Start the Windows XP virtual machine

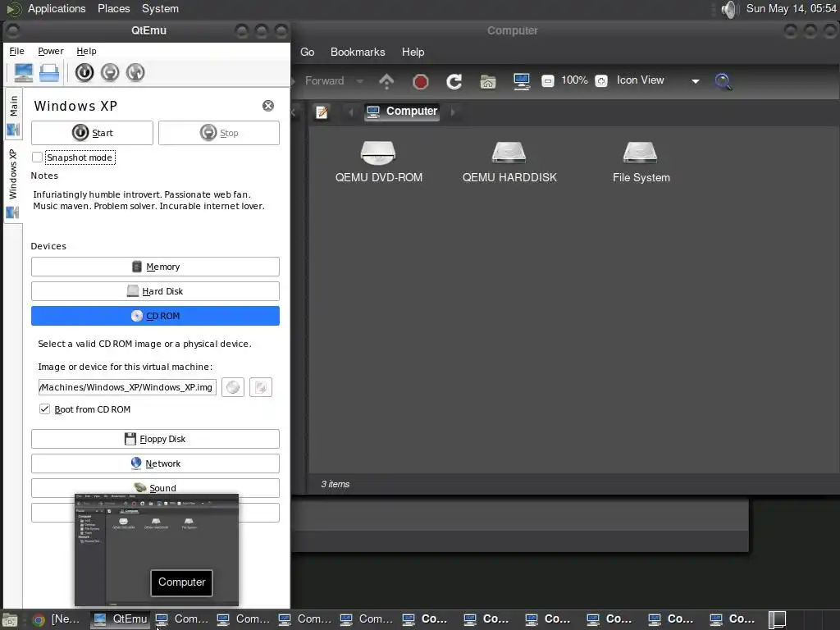pyautogui.click(x=92, y=133)
